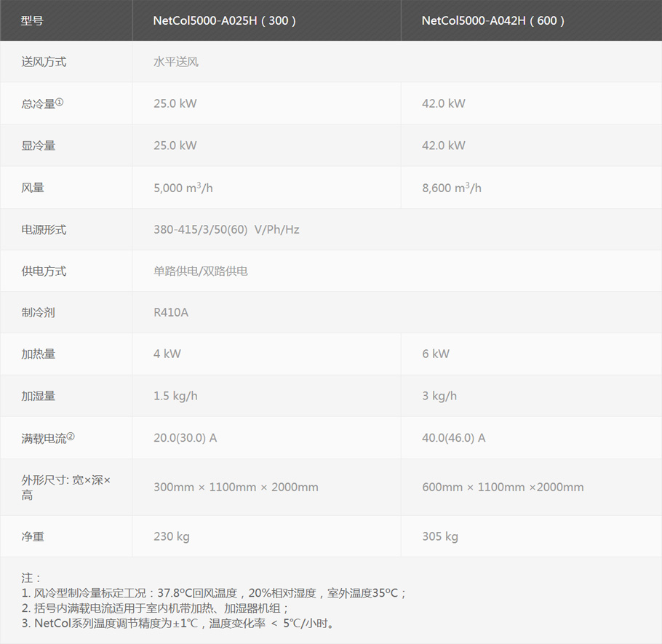Click the 42.0 kW value in 显冷量 row
This screenshot has width=662, height=644.
(444, 146)
